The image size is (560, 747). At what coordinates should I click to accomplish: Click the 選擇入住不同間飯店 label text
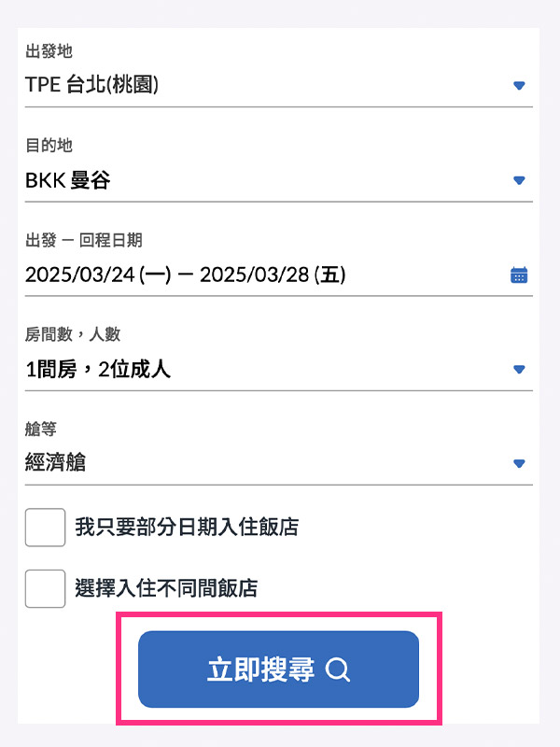click(166, 588)
